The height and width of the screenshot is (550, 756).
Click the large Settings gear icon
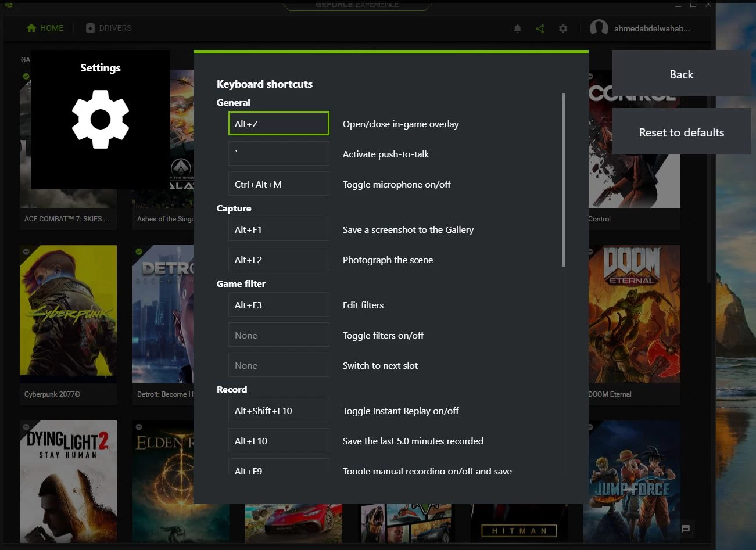101,119
